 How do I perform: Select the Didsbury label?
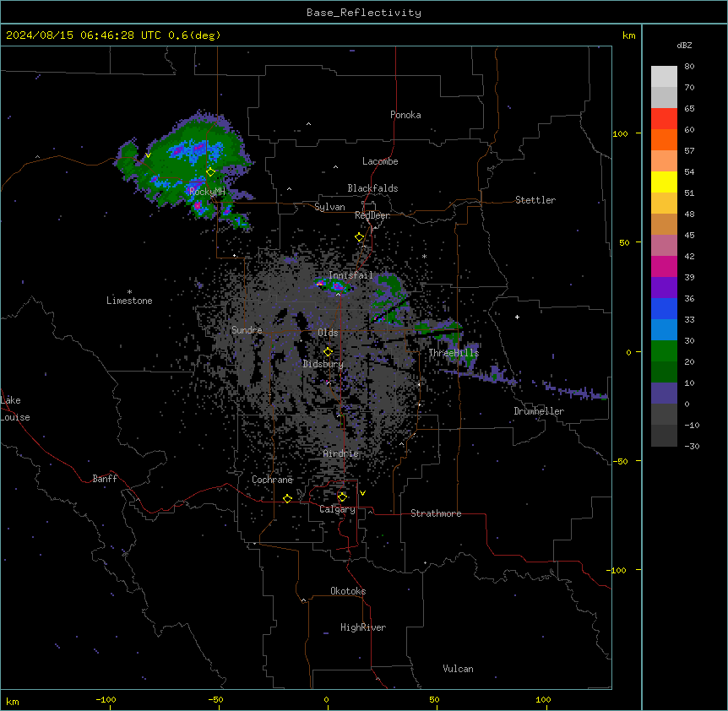[x=323, y=364]
